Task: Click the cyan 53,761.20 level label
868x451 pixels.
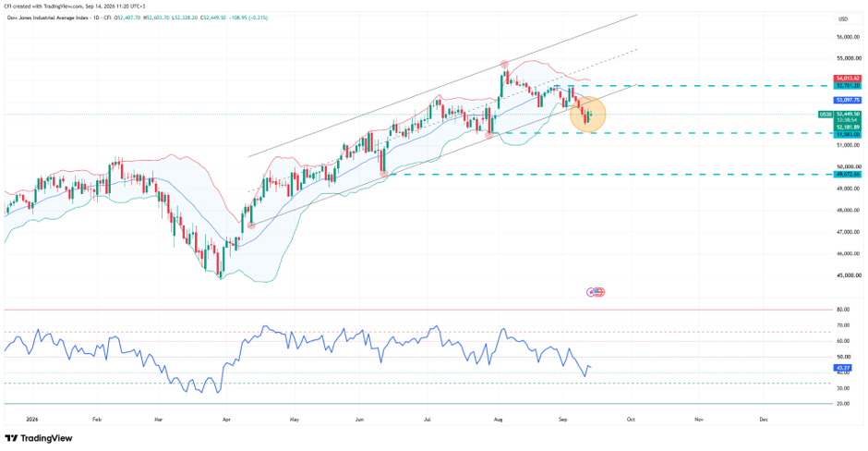Action: (x=848, y=86)
